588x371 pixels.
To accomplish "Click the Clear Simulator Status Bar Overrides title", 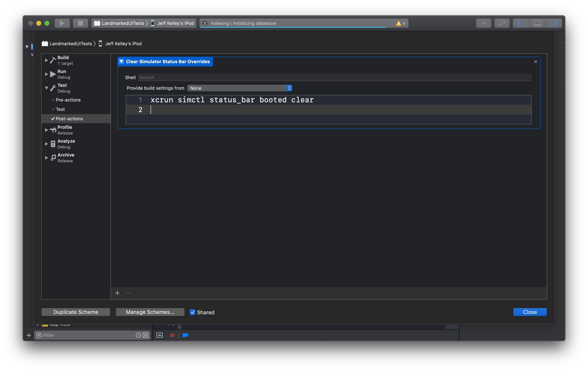I will click(x=168, y=62).
